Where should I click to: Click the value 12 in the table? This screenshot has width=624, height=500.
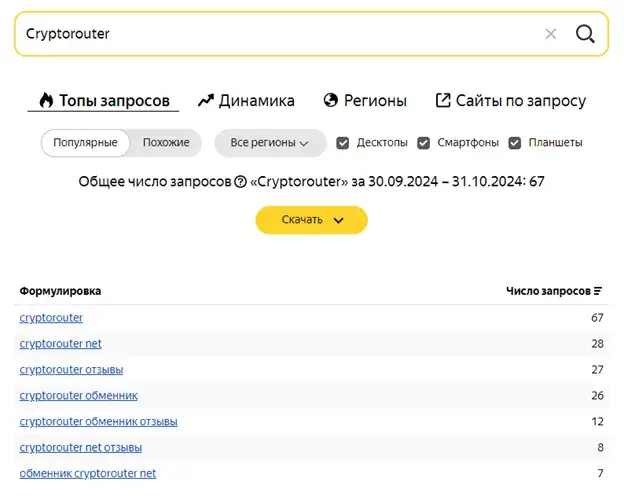click(x=597, y=421)
